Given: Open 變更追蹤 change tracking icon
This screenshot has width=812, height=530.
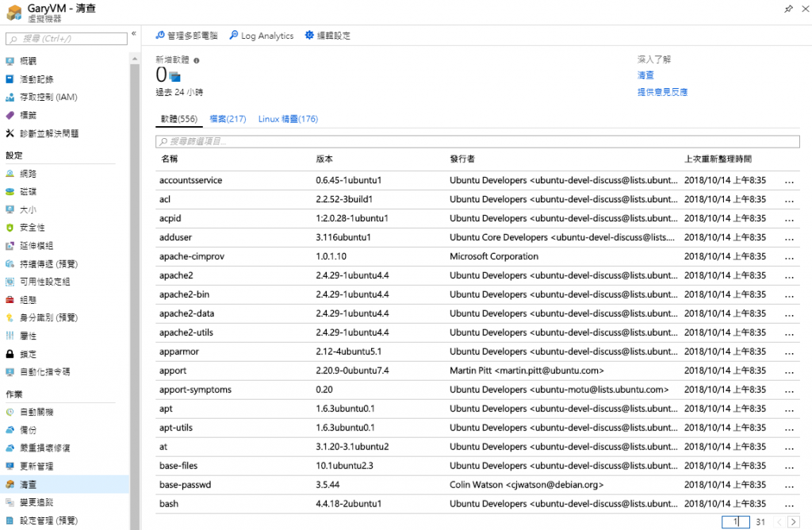Looking at the screenshot, I should point(10,502).
